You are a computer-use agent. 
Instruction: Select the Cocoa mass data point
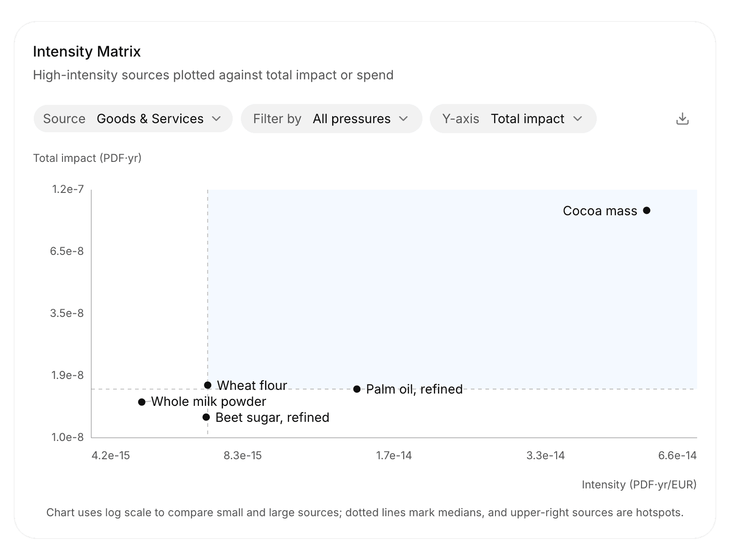[x=647, y=210]
